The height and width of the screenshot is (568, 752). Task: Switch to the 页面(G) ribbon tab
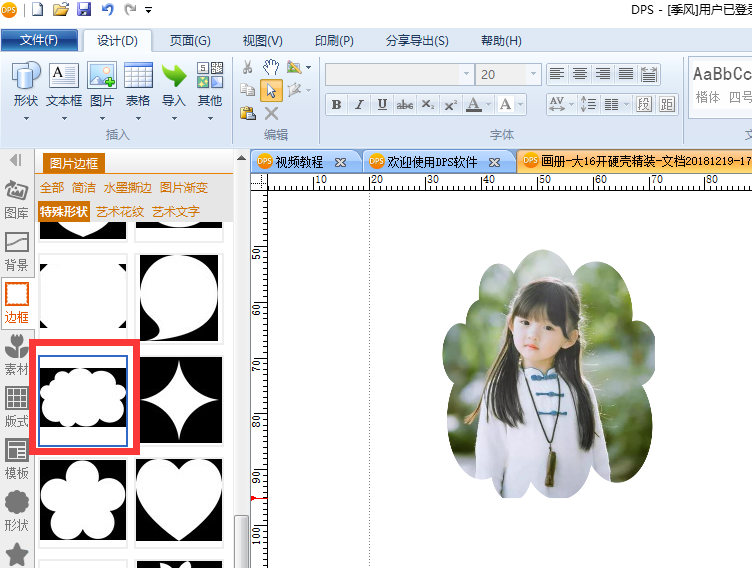[190, 41]
